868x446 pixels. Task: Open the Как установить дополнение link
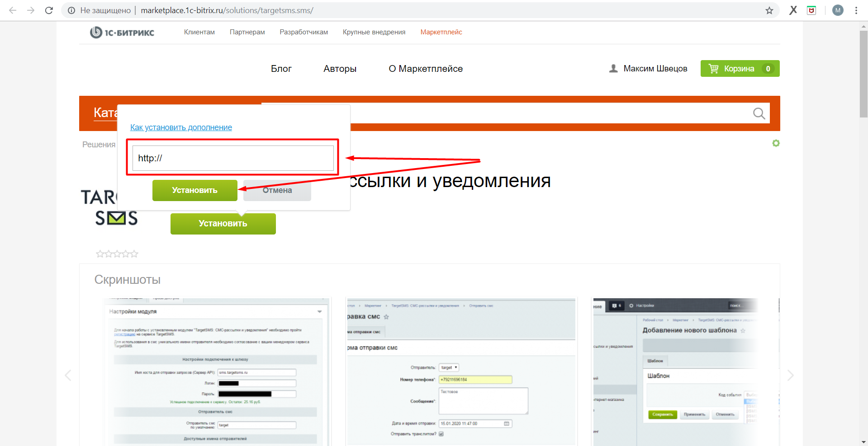[x=181, y=127]
